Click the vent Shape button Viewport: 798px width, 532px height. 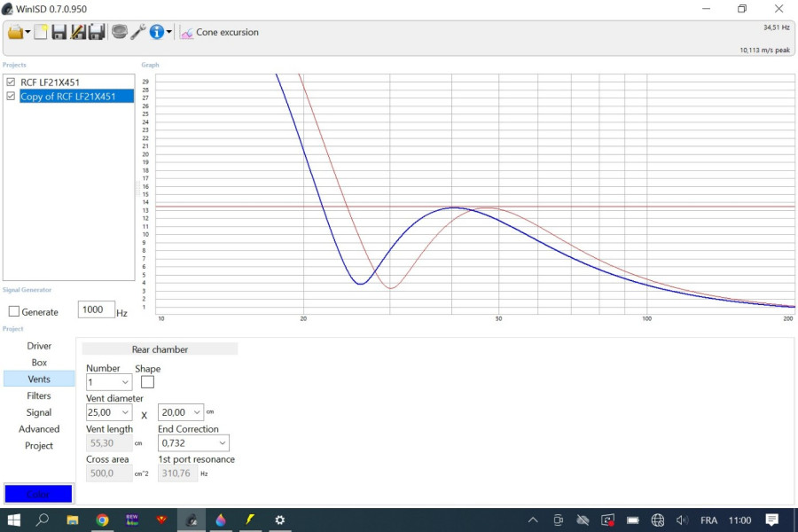(147, 382)
